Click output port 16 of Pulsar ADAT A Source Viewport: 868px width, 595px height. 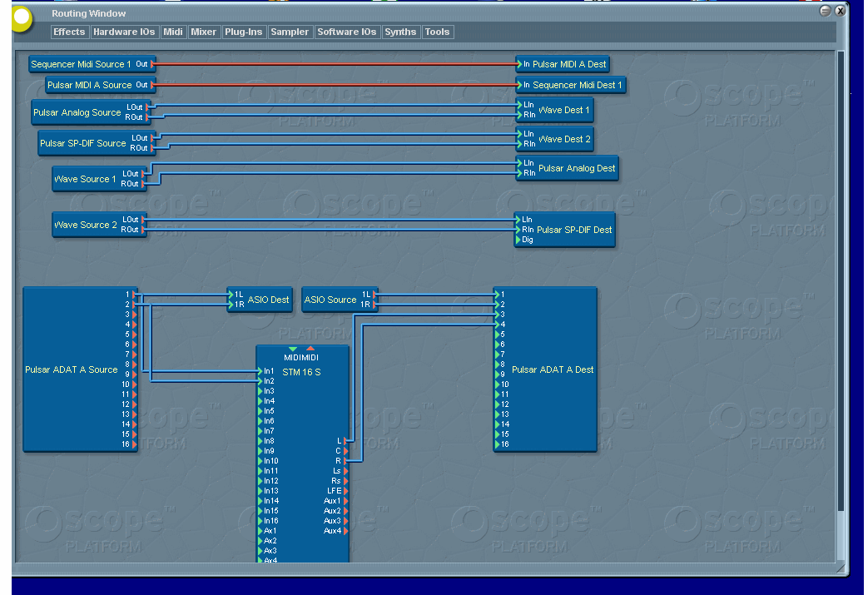(x=135, y=444)
